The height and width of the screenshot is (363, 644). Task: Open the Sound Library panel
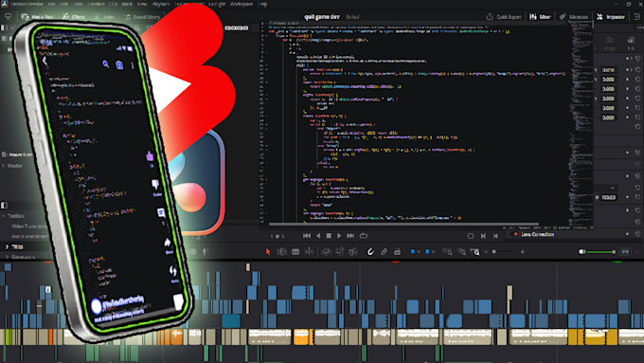click(142, 17)
